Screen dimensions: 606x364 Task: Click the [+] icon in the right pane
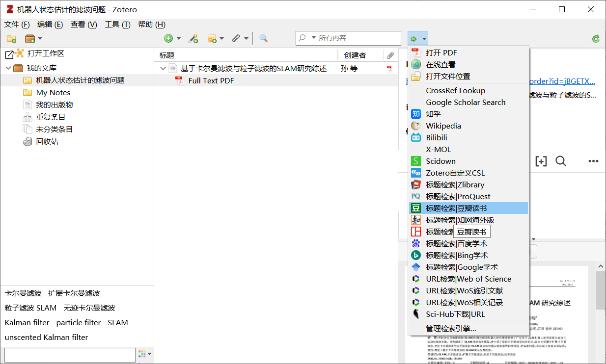click(541, 161)
